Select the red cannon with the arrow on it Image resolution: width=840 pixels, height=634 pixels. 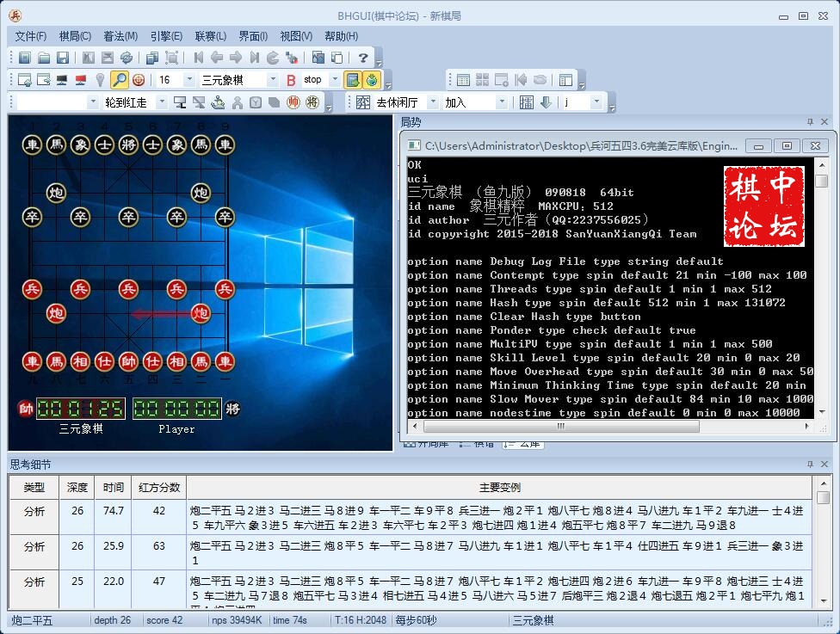pos(201,313)
